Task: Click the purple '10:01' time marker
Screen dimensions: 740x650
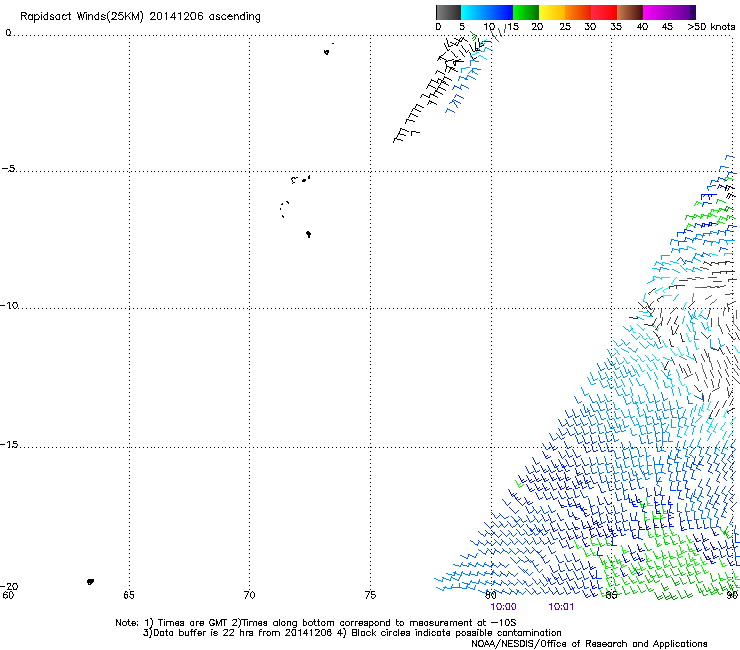Action: tap(561, 607)
